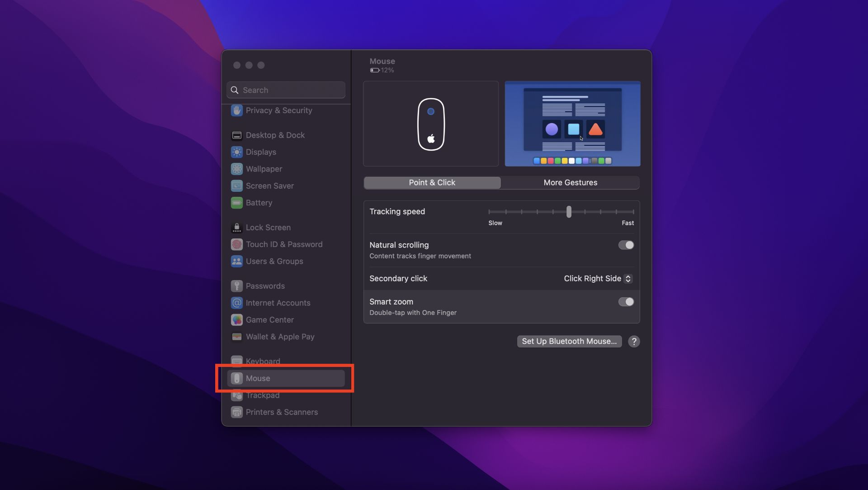Click the Wallet & Apple Pay card icon

point(236,337)
